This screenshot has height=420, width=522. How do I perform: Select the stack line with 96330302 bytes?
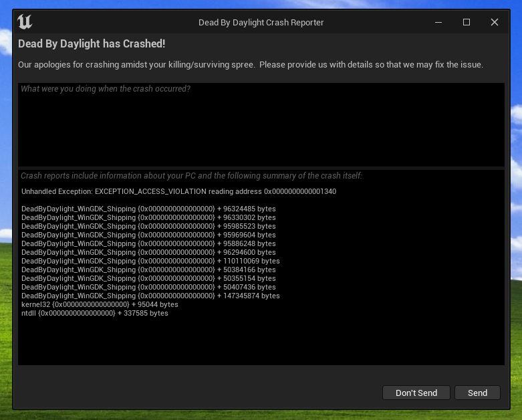tap(148, 217)
